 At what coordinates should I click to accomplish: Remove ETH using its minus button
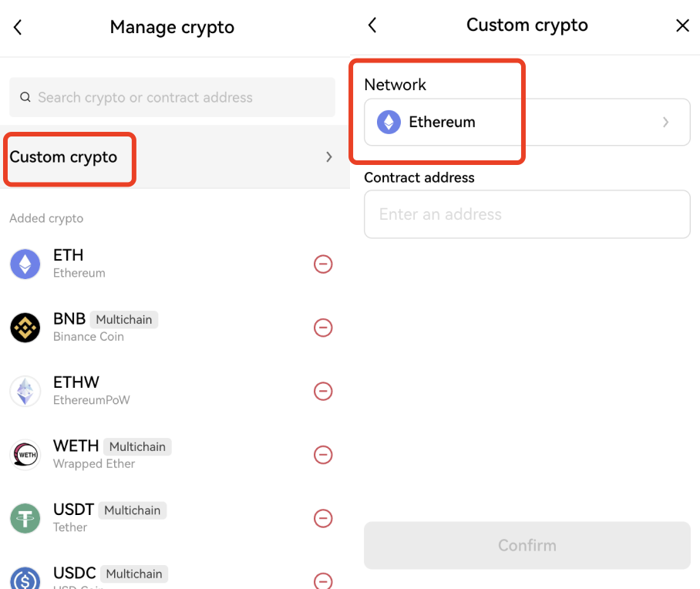point(323,264)
